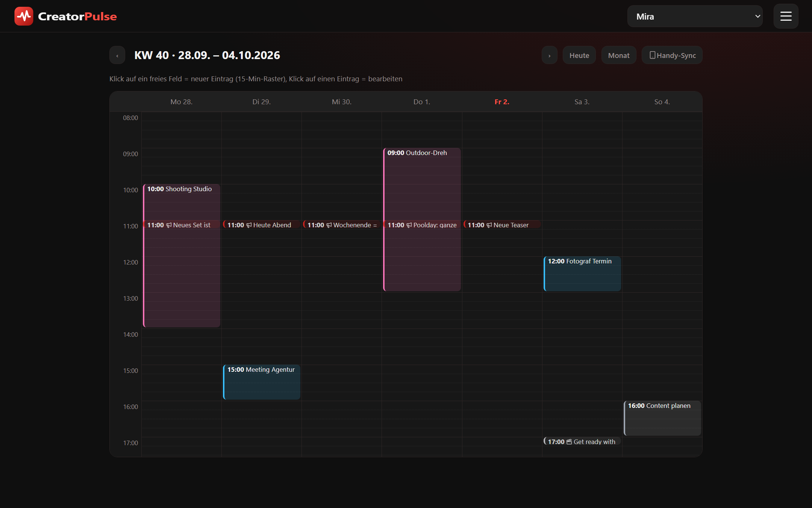The width and height of the screenshot is (812, 508).
Task: Click the CreatorPulse brand name
Action: (x=77, y=16)
